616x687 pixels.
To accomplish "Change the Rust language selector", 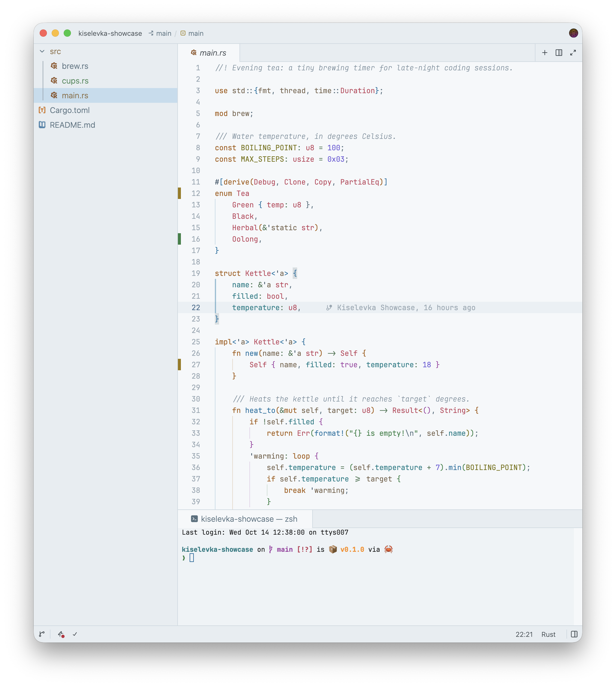I will point(548,634).
